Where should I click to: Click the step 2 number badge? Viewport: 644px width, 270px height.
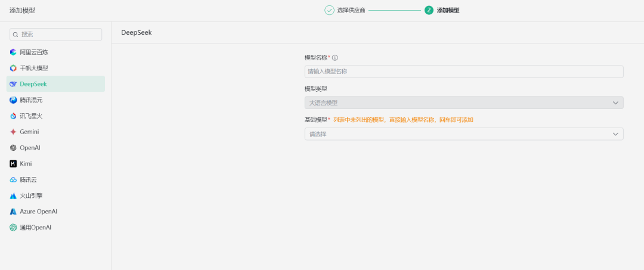pos(429,10)
